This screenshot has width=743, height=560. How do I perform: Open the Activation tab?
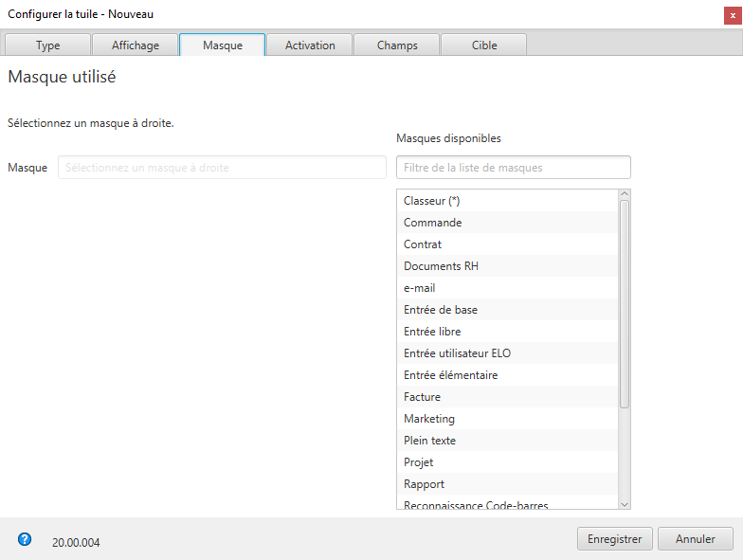click(309, 45)
